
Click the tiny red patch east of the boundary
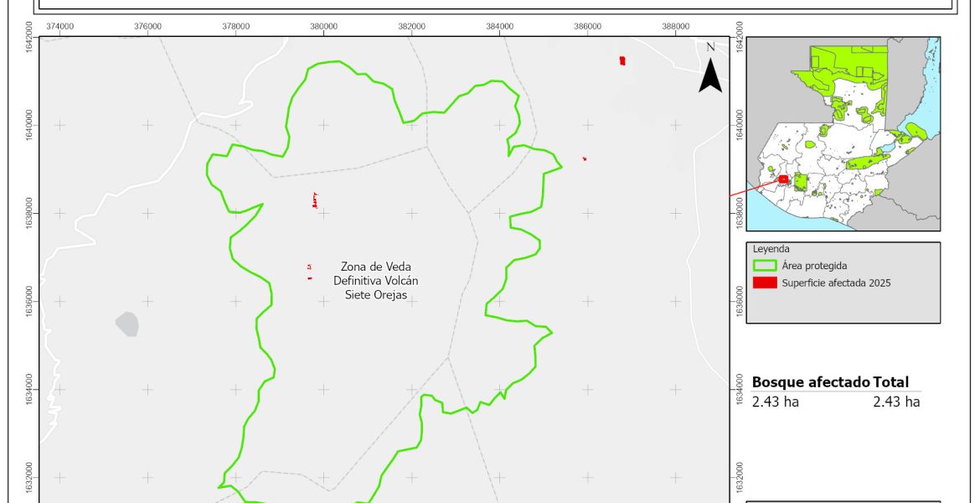point(584,158)
